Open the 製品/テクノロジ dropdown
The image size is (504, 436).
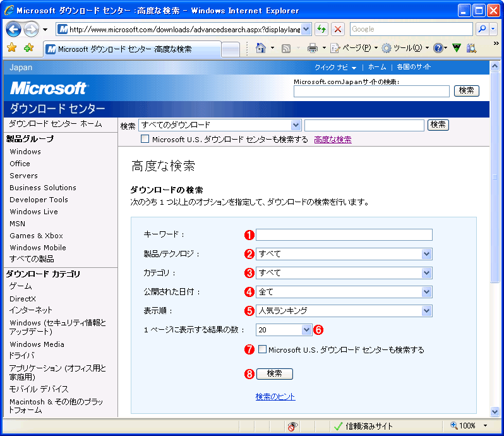344,254
